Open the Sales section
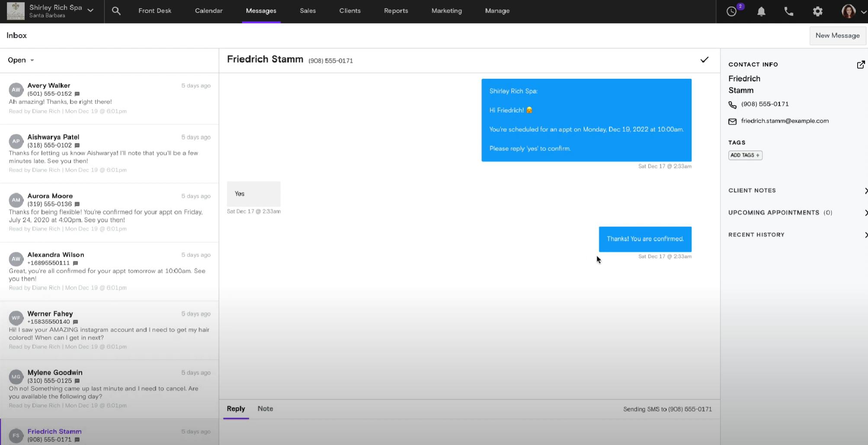The height and width of the screenshot is (445, 868). (x=308, y=11)
